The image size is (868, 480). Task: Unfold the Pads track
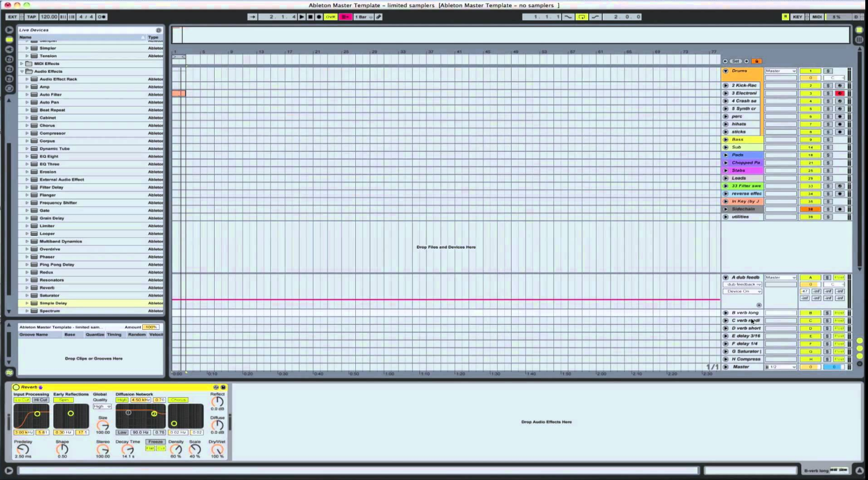click(x=726, y=155)
